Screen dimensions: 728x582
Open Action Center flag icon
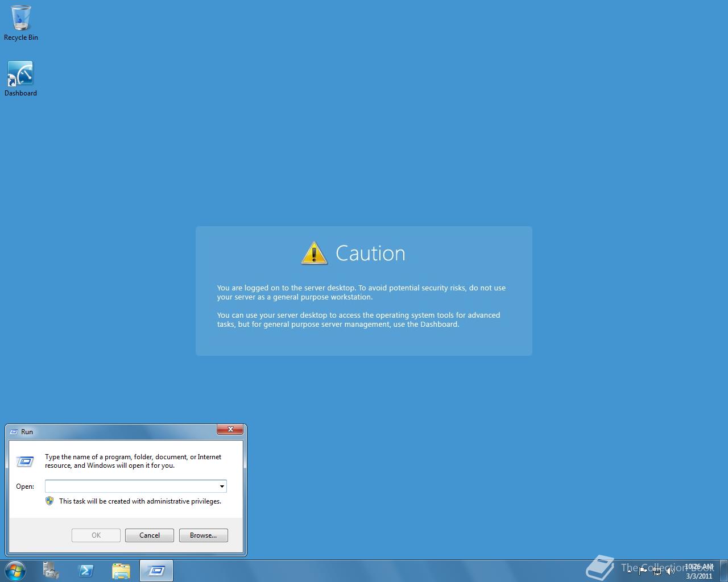643,571
